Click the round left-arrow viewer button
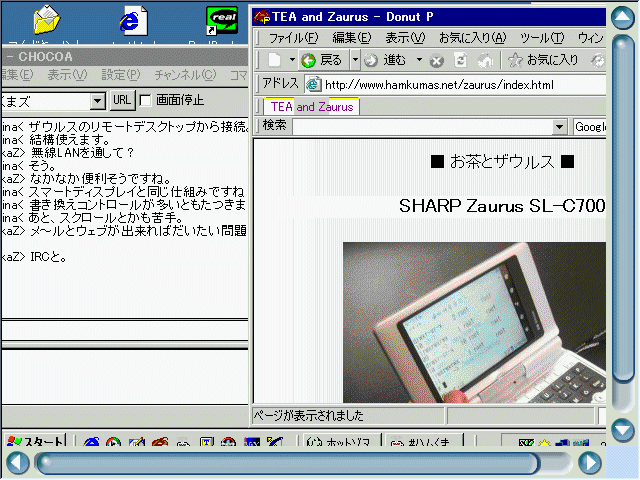 tap(18, 463)
